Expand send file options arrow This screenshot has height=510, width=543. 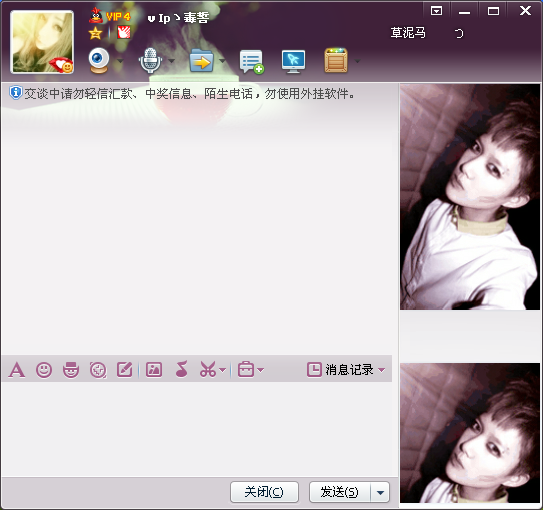tap(222, 61)
